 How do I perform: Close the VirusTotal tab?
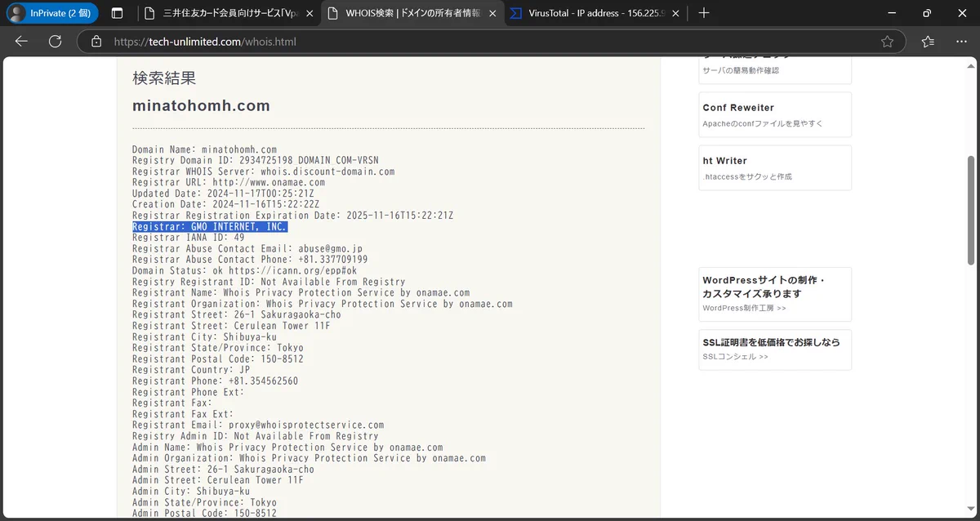coord(676,13)
